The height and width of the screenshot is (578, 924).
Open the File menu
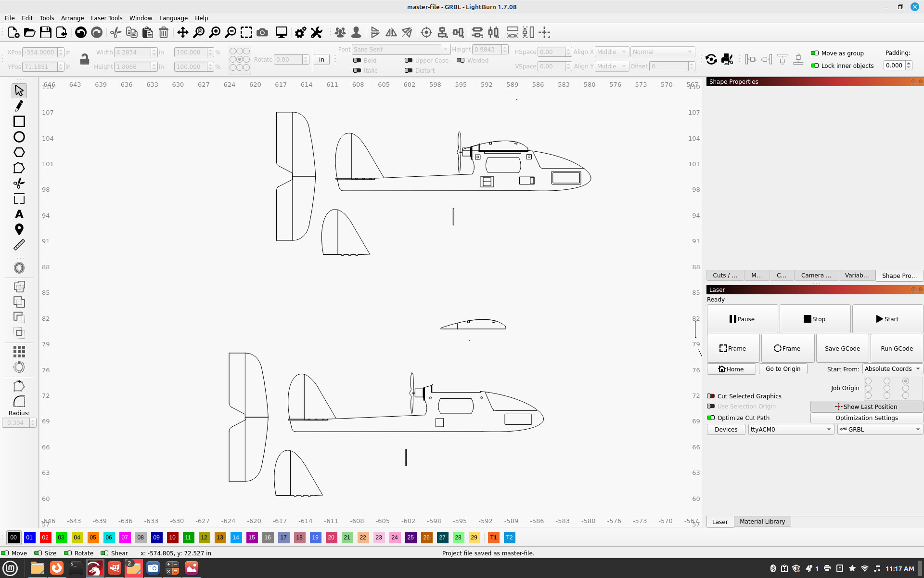(10, 18)
